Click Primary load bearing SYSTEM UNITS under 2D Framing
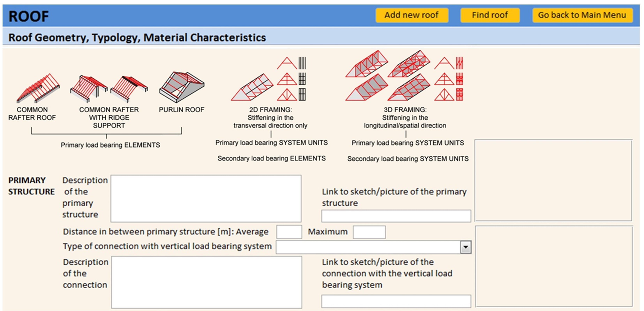The width and height of the screenshot is (644, 311). point(271,143)
